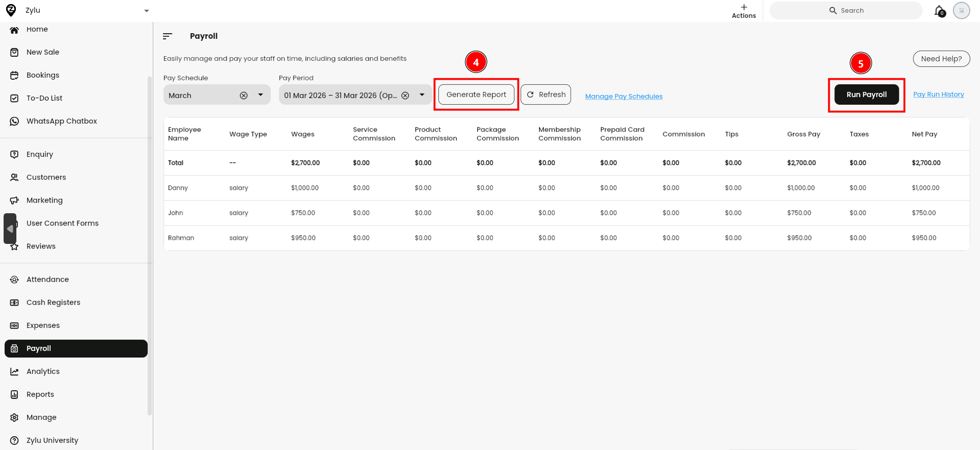Clear the selected pay period
980x450 pixels.
tap(405, 96)
